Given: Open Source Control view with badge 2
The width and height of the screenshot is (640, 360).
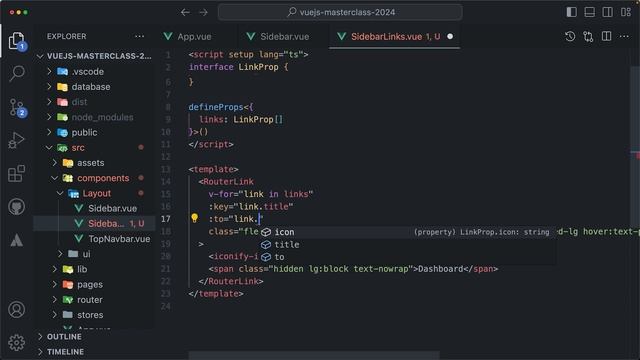Looking at the screenshot, I should point(17,108).
